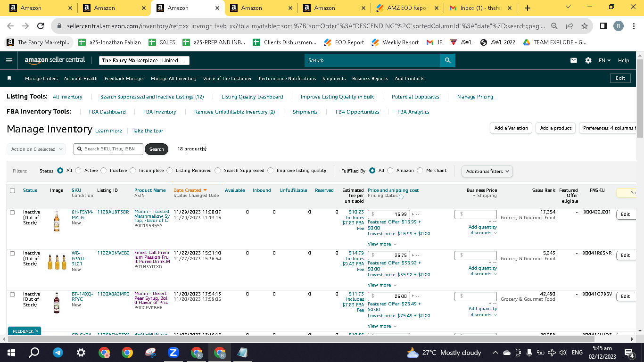Click the magnifier button beside the top search bar
The image size is (644, 362).
447,60
